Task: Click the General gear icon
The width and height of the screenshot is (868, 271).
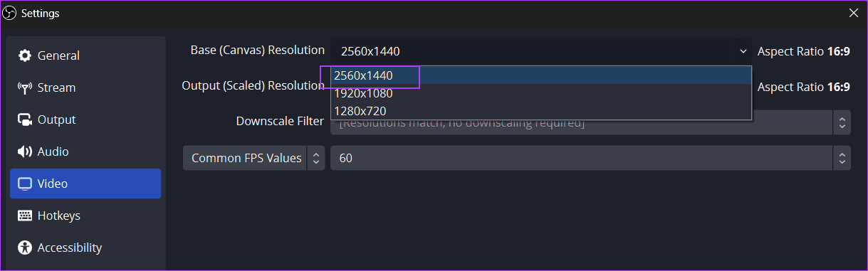Action: (25, 55)
